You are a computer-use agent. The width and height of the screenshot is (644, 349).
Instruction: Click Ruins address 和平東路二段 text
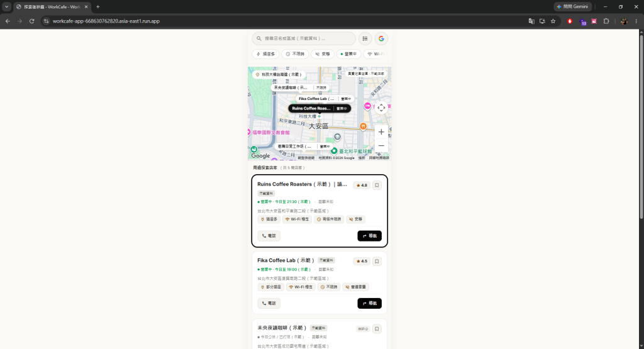point(293,211)
